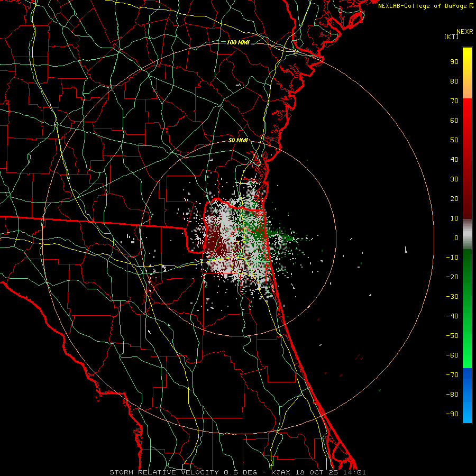Click the -30 value on the velocity scale

[x=452, y=297]
